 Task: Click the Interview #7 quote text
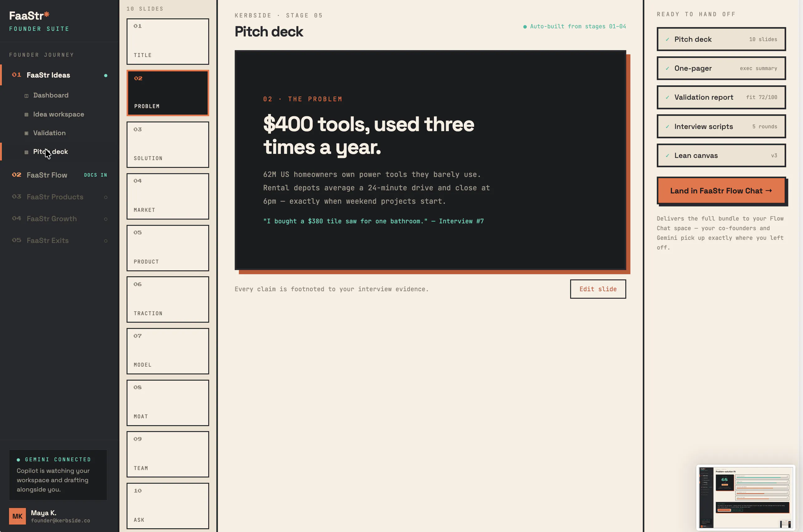point(373,221)
